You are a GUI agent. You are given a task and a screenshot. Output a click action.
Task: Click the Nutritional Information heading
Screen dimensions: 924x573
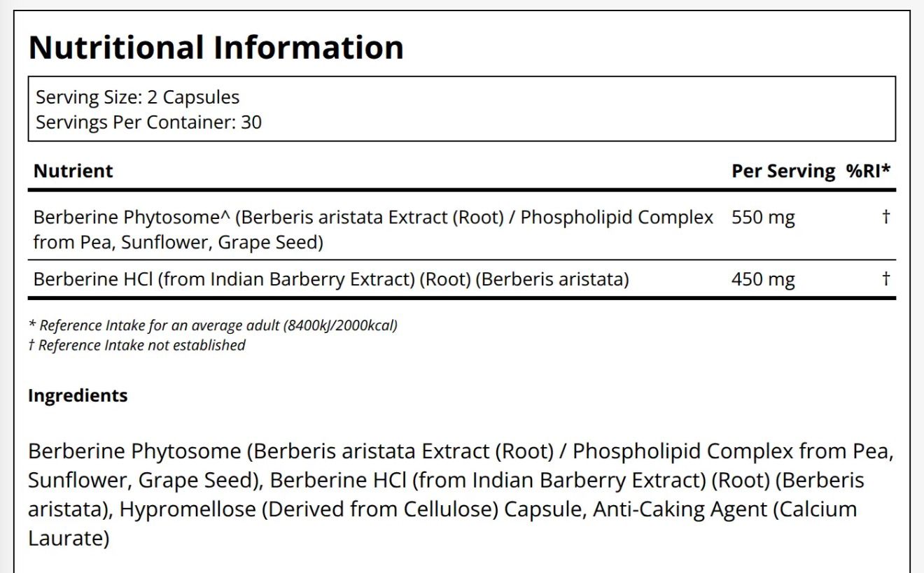tap(216, 48)
